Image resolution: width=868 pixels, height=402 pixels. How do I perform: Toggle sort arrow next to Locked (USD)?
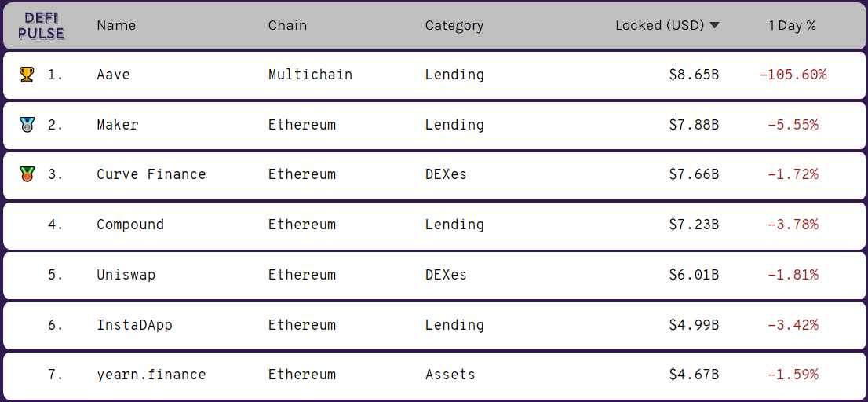pyautogui.click(x=714, y=25)
